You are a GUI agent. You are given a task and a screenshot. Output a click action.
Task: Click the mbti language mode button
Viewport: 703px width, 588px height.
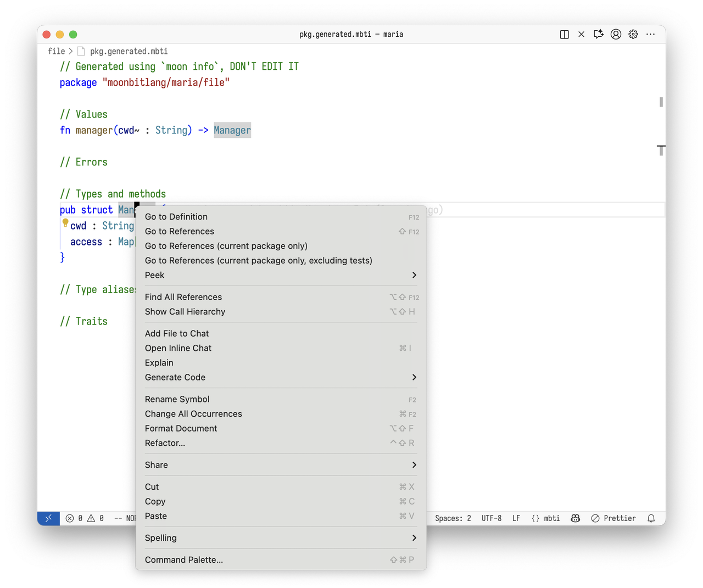pyautogui.click(x=545, y=518)
